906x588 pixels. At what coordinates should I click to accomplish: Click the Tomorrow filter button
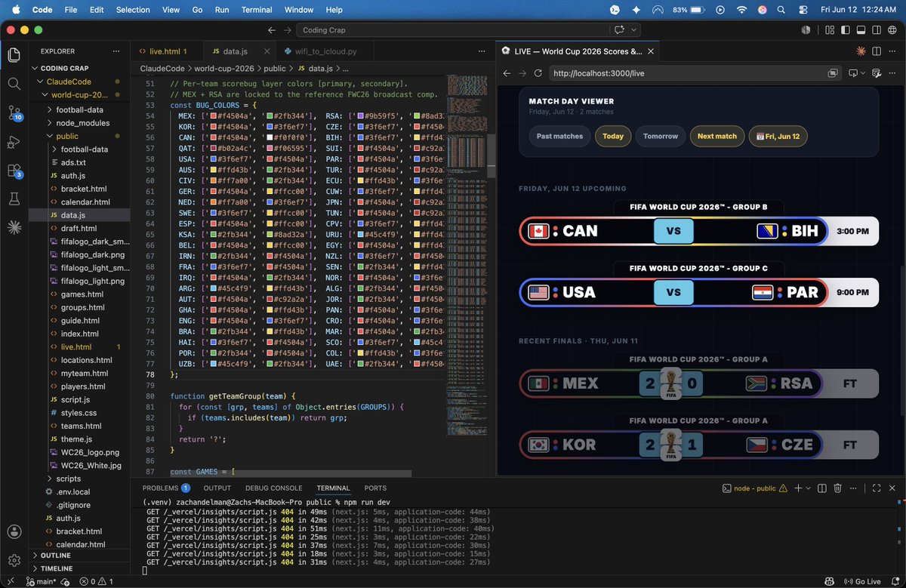(x=660, y=136)
